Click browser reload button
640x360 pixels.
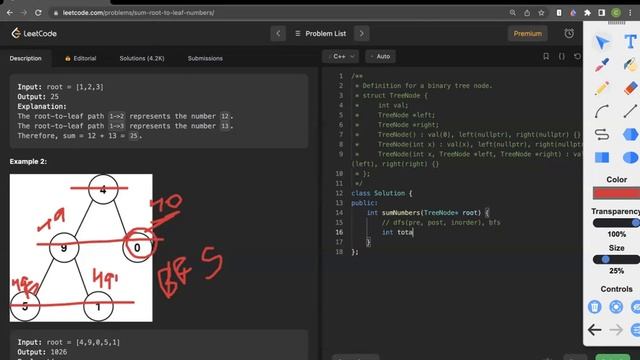38,13
